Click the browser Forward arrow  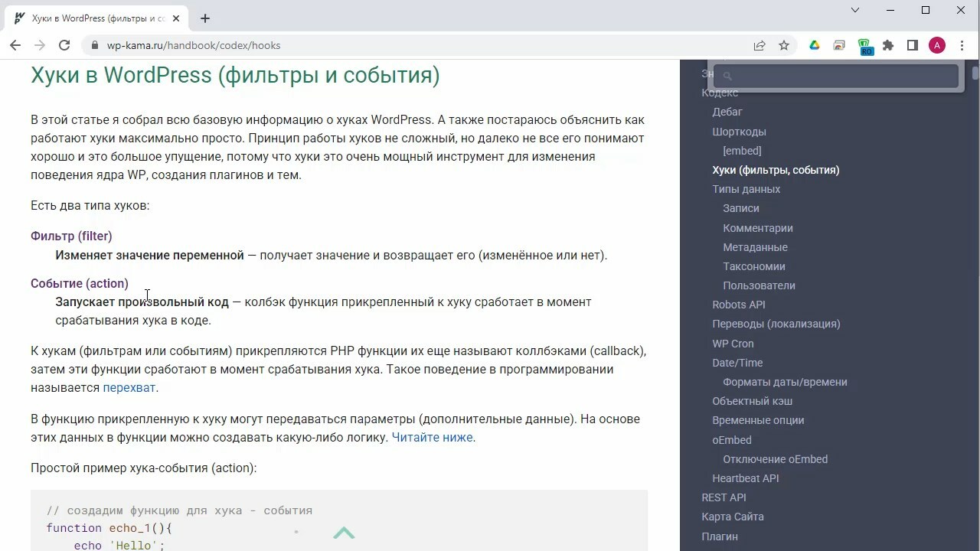click(40, 45)
